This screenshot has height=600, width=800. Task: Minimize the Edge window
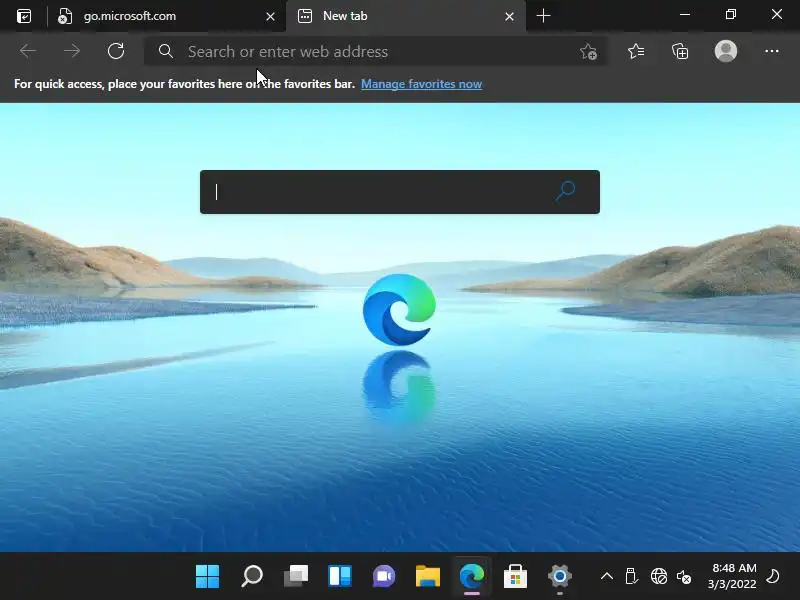(x=685, y=15)
